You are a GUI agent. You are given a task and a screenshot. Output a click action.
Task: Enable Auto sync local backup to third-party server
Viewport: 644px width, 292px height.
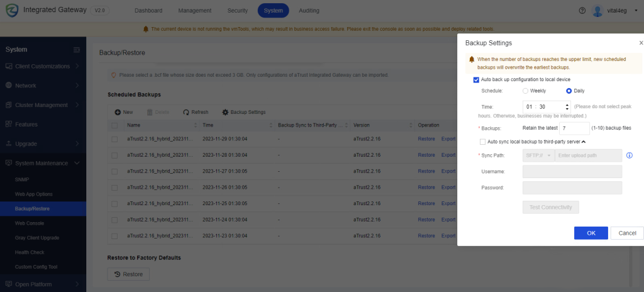[x=482, y=142]
